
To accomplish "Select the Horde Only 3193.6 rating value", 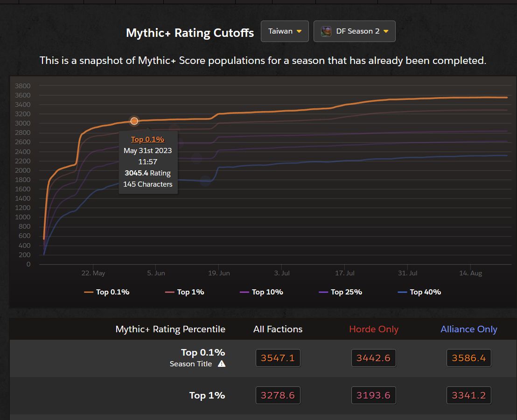I will pos(373,395).
